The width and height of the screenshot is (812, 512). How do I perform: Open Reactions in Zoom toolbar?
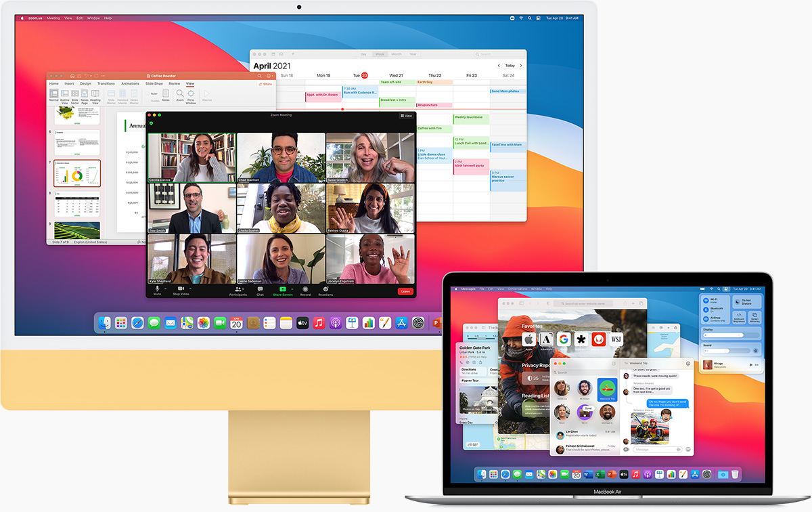click(x=325, y=289)
